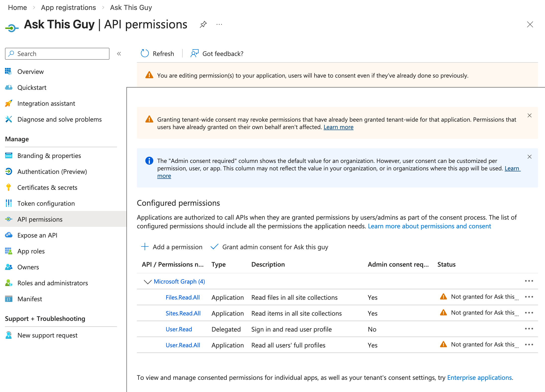Dismiss the tenant-wide consent warning banner

529,115
